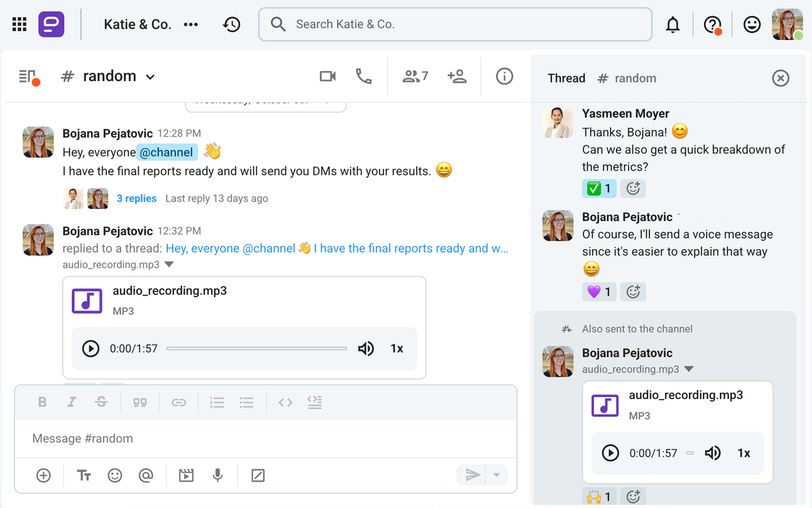Open the history clock icon
This screenshot has height=508, width=812.
[231, 24]
